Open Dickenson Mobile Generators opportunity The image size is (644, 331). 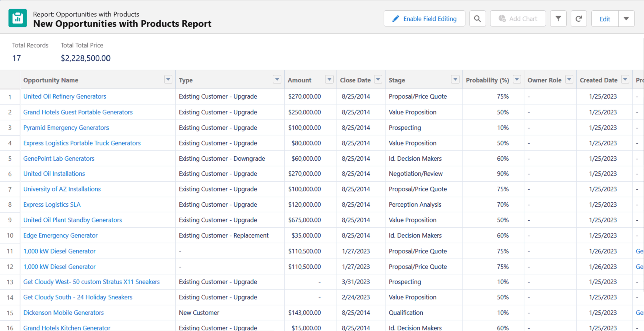[64, 313]
